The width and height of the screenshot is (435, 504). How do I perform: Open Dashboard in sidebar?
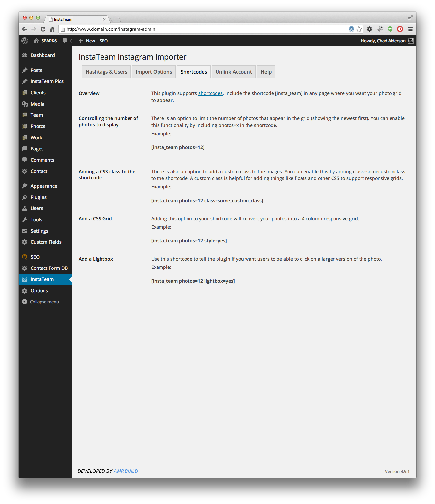[x=45, y=55]
